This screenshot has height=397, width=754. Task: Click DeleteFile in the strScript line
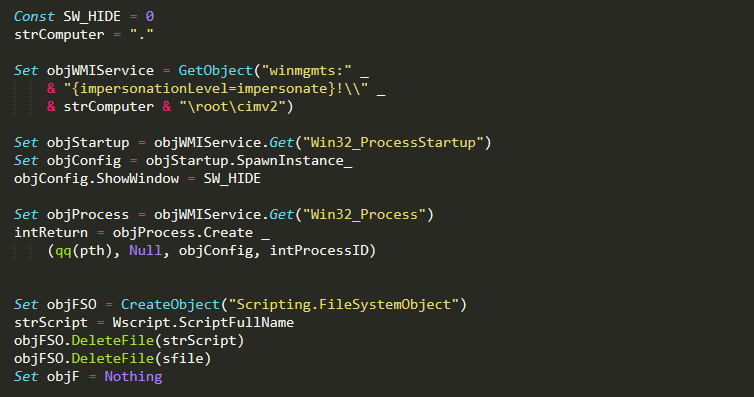[113, 341]
